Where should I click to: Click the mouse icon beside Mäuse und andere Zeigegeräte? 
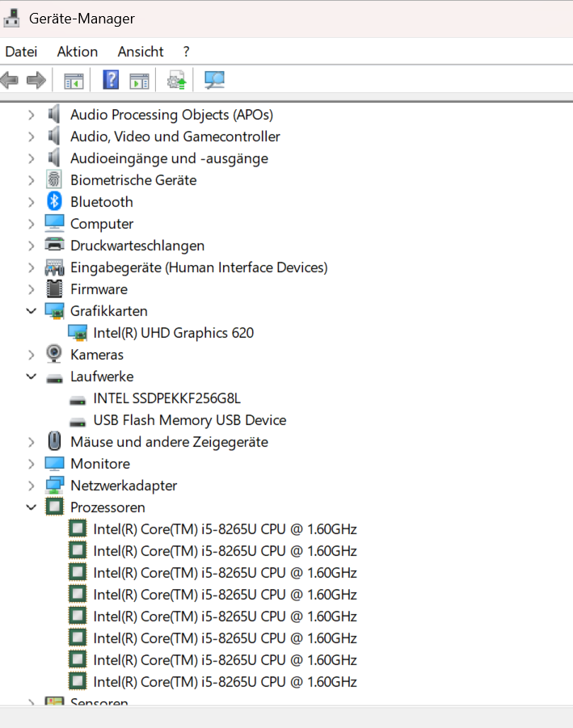click(54, 441)
